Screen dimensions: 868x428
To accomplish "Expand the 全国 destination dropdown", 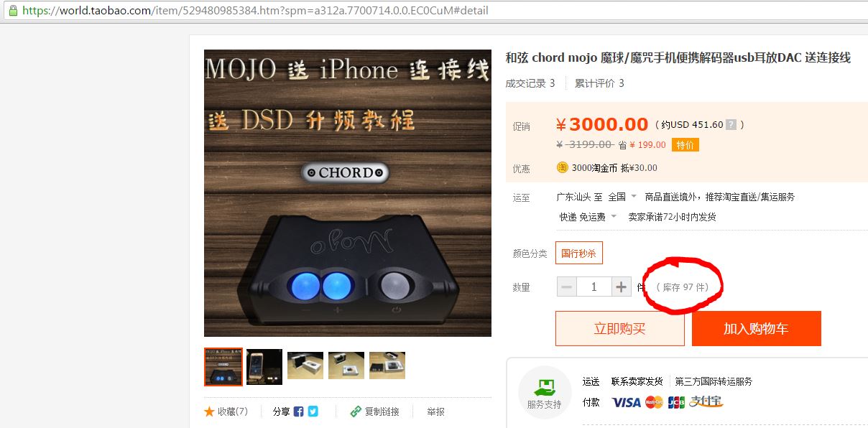I will (x=622, y=196).
